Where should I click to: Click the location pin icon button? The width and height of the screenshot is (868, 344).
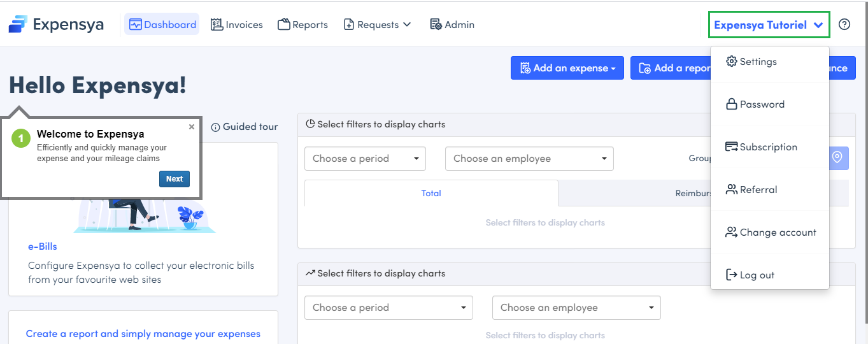click(837, 158)
